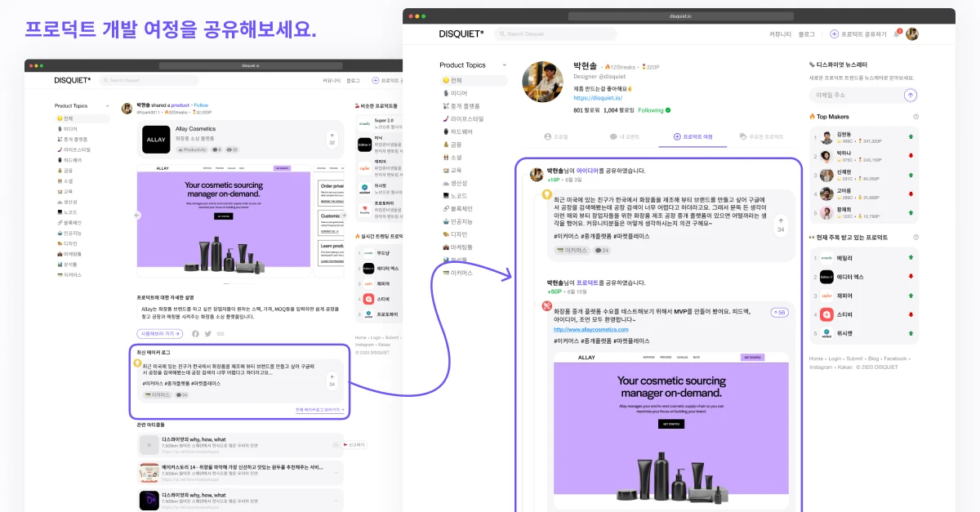Click the DISQUIET logo in the right window
Viewport: 980px width, 512px height.
461,33
